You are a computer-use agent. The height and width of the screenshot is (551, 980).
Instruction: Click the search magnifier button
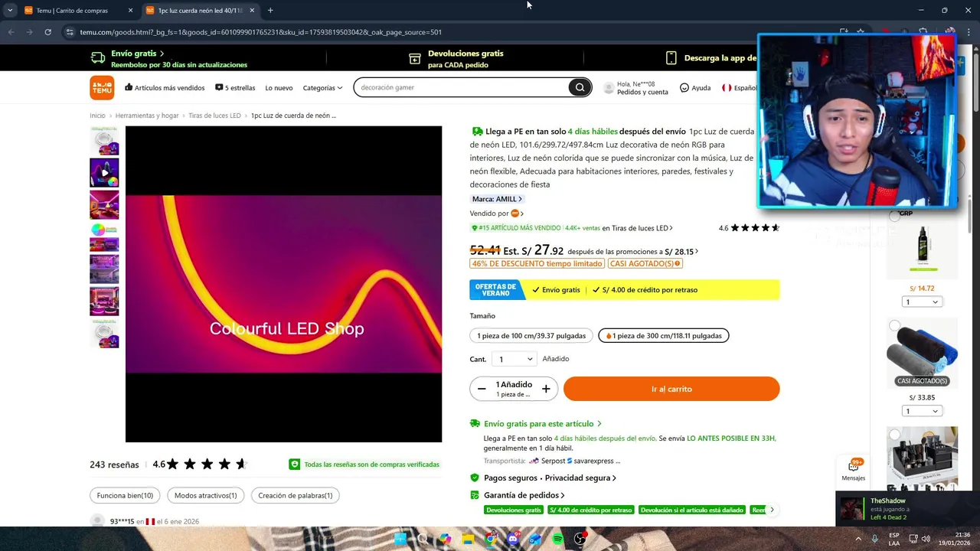pyautogui.click(x=580, y=87)
